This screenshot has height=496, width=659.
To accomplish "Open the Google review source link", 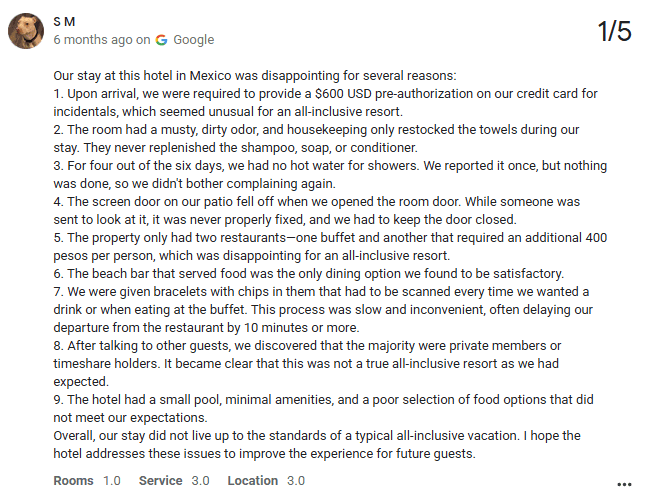I will (193, 40).
